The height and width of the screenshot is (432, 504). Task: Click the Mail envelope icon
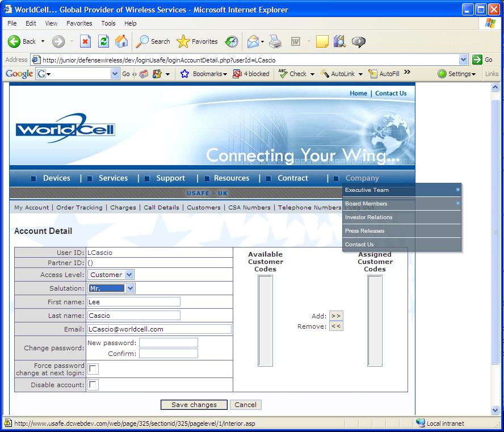coord(253,41)
